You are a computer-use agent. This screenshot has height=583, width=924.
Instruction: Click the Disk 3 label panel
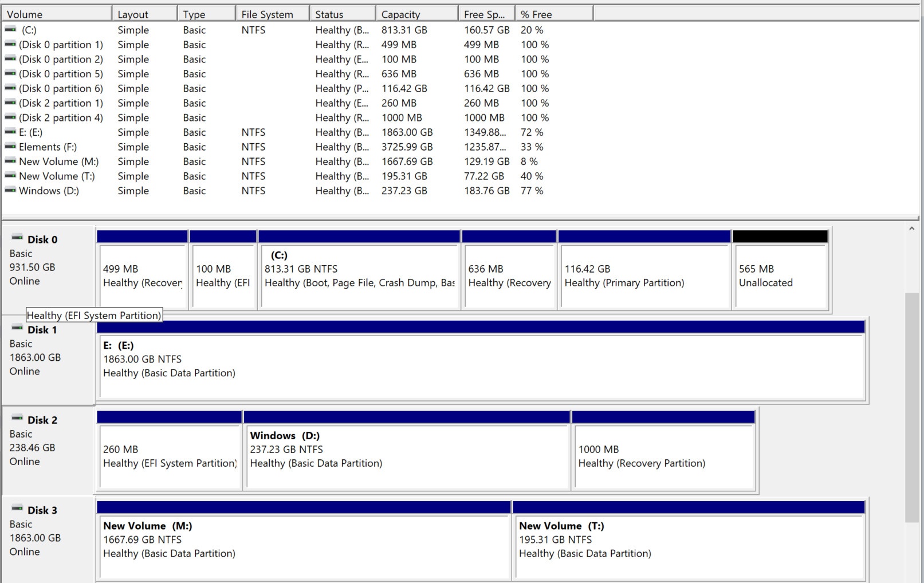tap(49, 539)
